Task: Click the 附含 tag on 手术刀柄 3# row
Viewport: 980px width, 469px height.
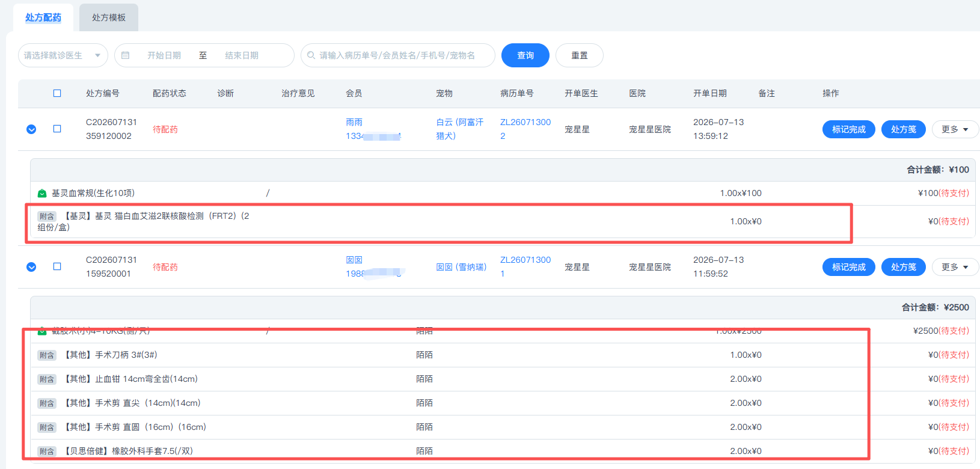Action: tap(47, 355)
